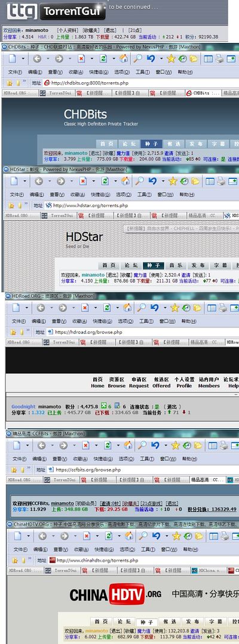The width and height of the screenshot is (239, 644).
Task: Click the forward arrow in CHDBits window
Action: 59,58
